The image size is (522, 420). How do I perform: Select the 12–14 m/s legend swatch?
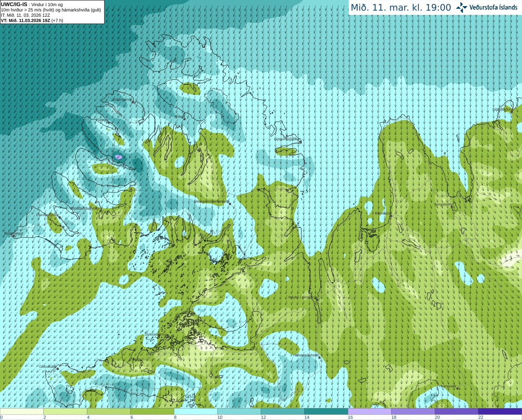pyautogui.click(x=283, y=411)
